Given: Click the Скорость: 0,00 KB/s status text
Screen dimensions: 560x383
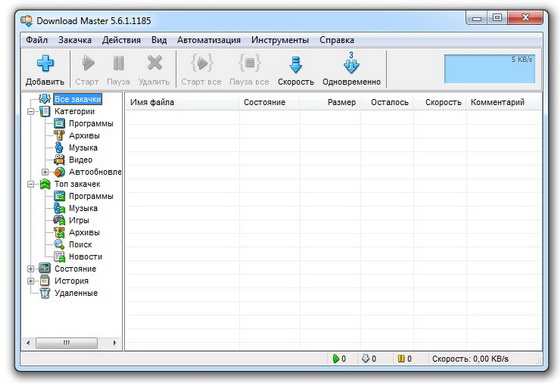Looking at the screenshot, I should (470, 359).
